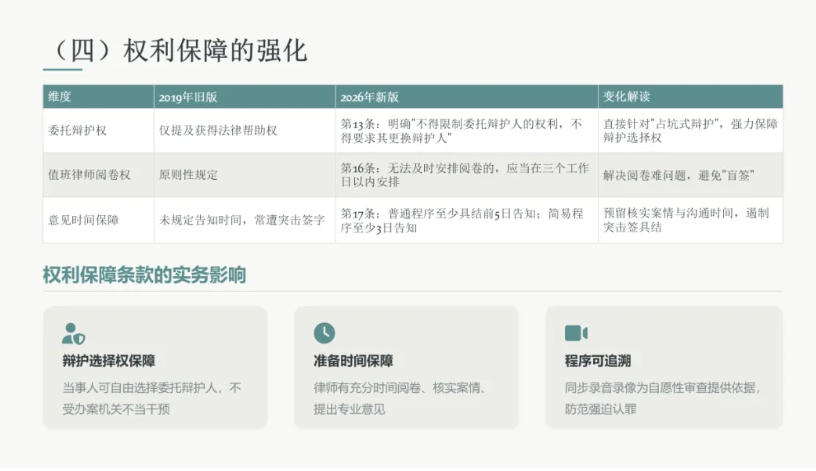Select the 委托辩护权 cell
The height and width of the screenshot is (471, 816).
98,131
